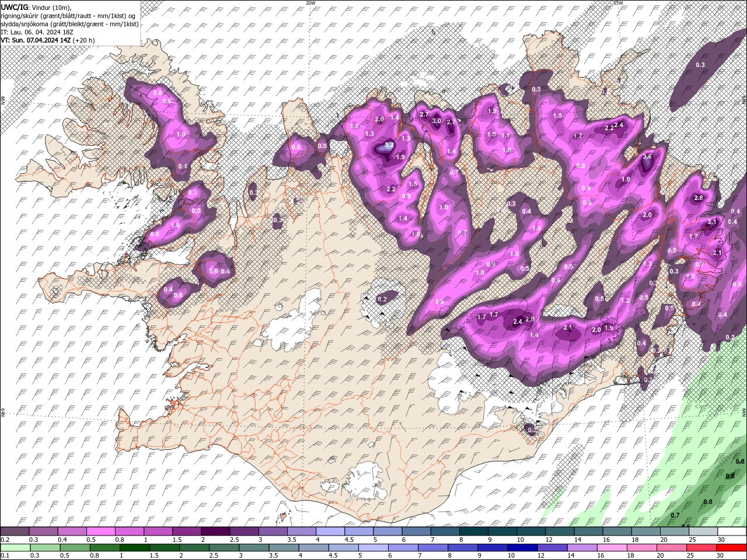Viewport: 747px width, 560px height.
Task: Click the 'VT: Sun. 07.04.2024 14Z' valid time
Action: 36,40
